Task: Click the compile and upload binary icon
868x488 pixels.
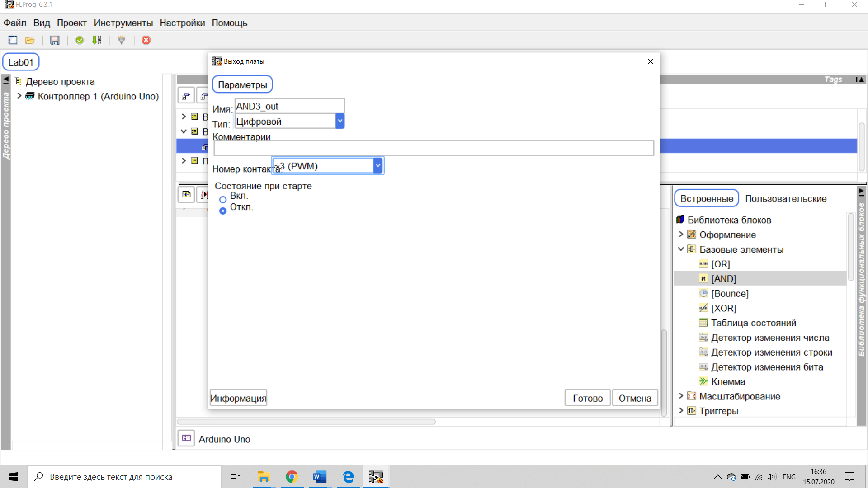Action: coord(97,40)
